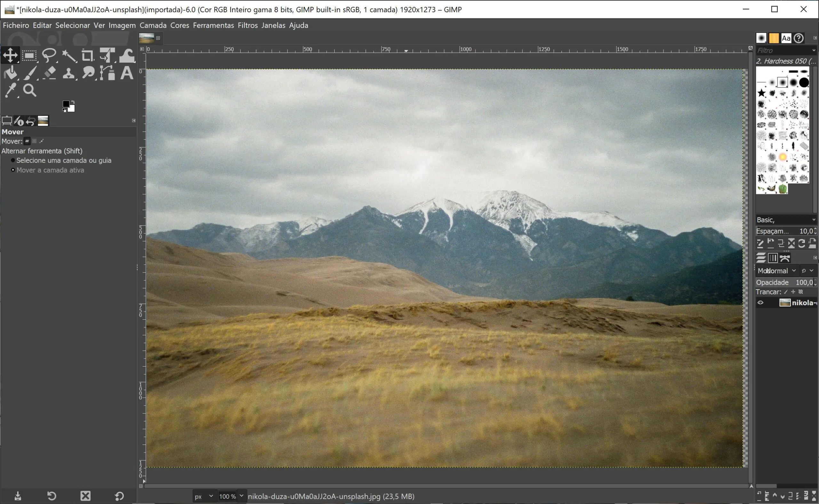Select the Text tool
This screenshot has height=504, width=819.
pos(127,73)
